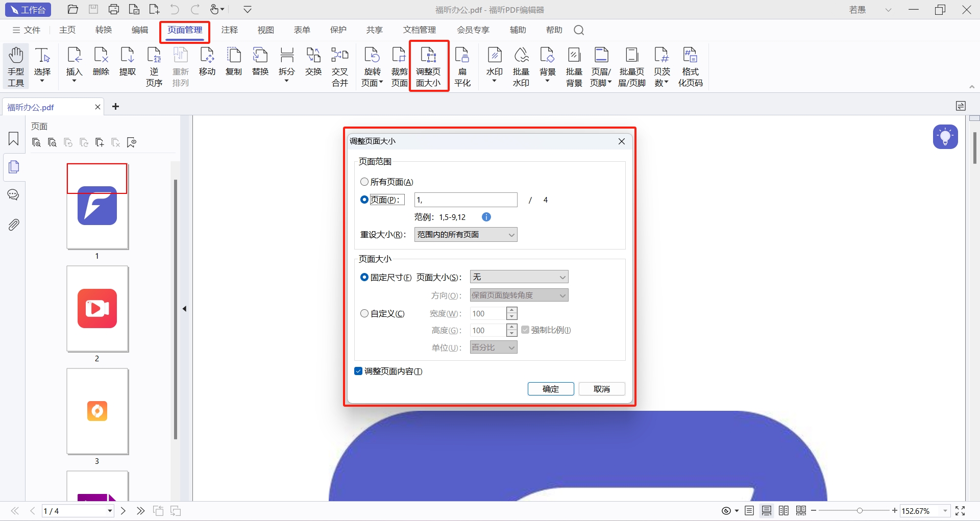Open the Bookmarks panel in the sidebar
Screen dimensions: 980x521
click(13, 139)
